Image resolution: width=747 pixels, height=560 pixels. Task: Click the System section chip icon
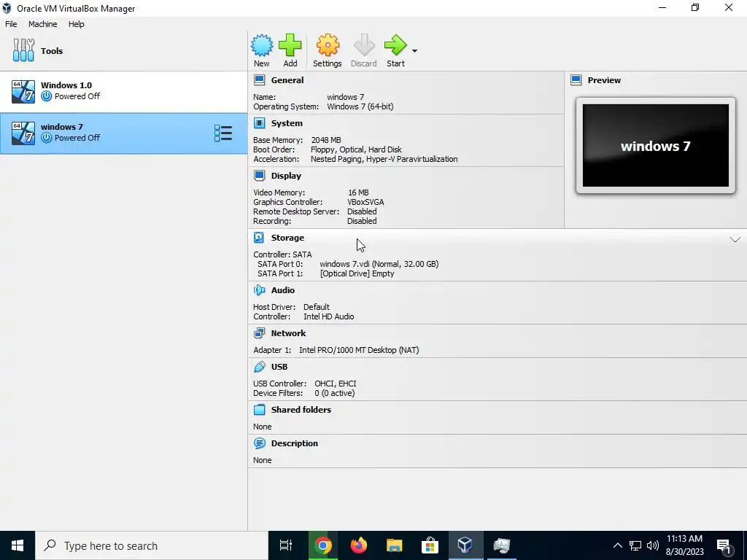click(x=259, y=123)
